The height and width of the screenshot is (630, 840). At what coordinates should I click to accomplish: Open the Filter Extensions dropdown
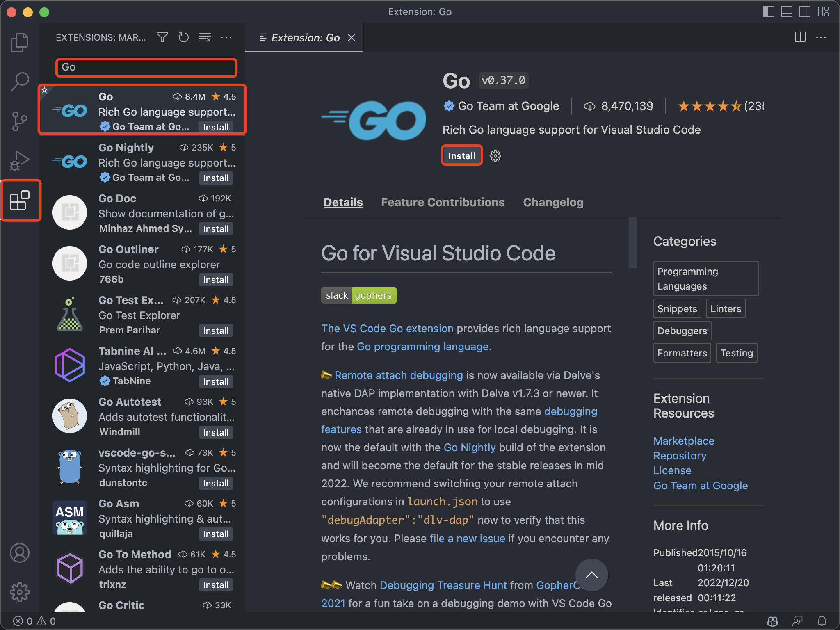[162, 37]
